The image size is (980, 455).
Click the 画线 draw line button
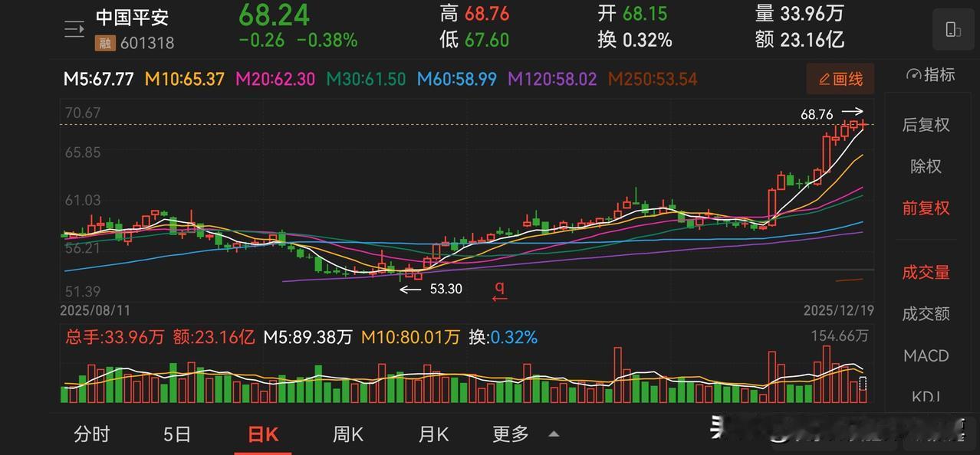point(841,79)
